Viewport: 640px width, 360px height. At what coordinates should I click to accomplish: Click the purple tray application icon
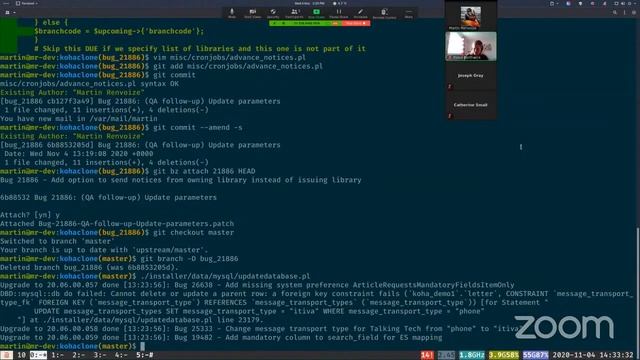[569, 3]
